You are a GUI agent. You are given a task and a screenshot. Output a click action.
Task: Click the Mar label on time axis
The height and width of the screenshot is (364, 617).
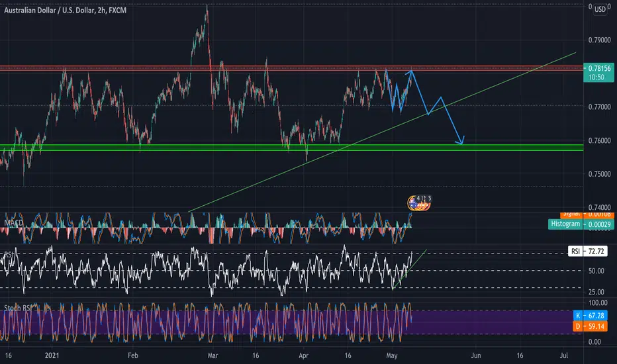click(x=213, y=355)
